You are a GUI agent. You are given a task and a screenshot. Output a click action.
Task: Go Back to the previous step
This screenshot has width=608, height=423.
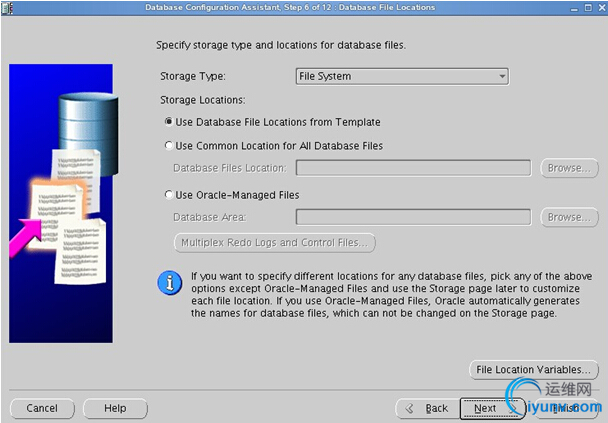pyautogui.click(x=426, y=408)
